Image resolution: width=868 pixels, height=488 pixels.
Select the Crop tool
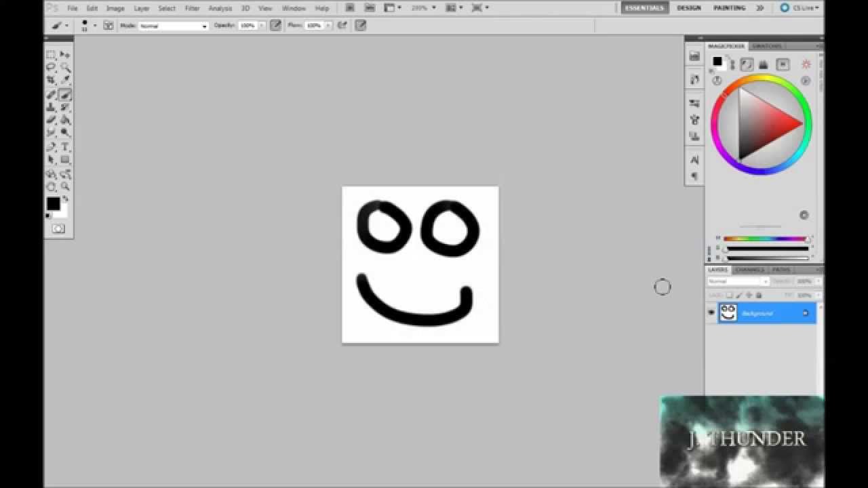[51, 81]
